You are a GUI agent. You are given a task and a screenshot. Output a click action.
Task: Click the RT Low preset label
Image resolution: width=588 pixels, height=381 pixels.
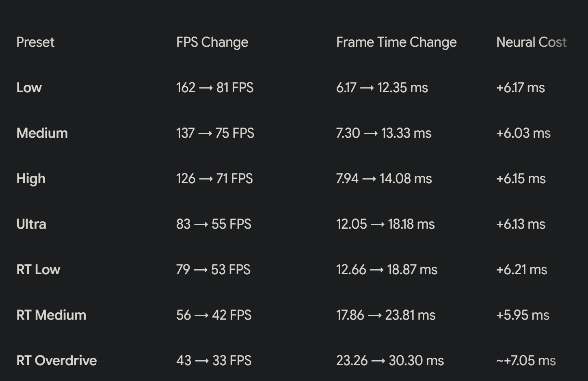tap(38, 270)
